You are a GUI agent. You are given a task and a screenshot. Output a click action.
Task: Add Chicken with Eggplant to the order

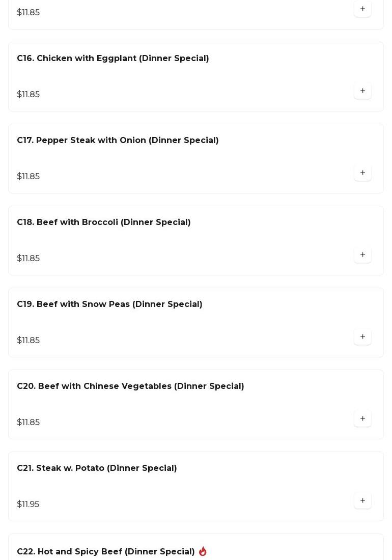[362, 91]
